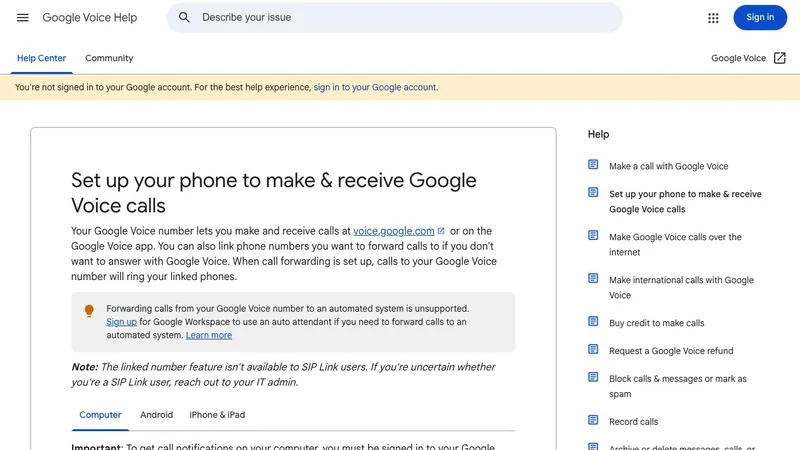Click article icon beside Record calls
800x450 pixels.
pyautogui.click(x=593, y=420)
